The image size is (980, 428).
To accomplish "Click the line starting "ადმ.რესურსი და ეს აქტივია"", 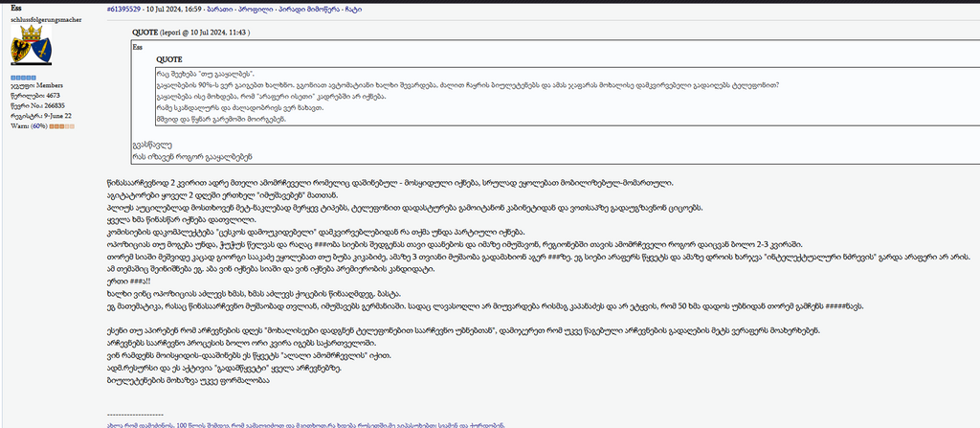I will (x=225, y=368).
